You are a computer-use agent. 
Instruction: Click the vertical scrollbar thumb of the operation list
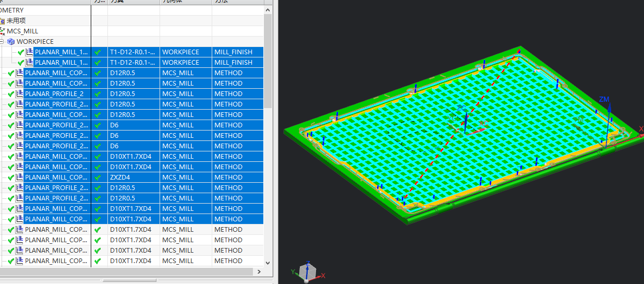click(268, 61)
